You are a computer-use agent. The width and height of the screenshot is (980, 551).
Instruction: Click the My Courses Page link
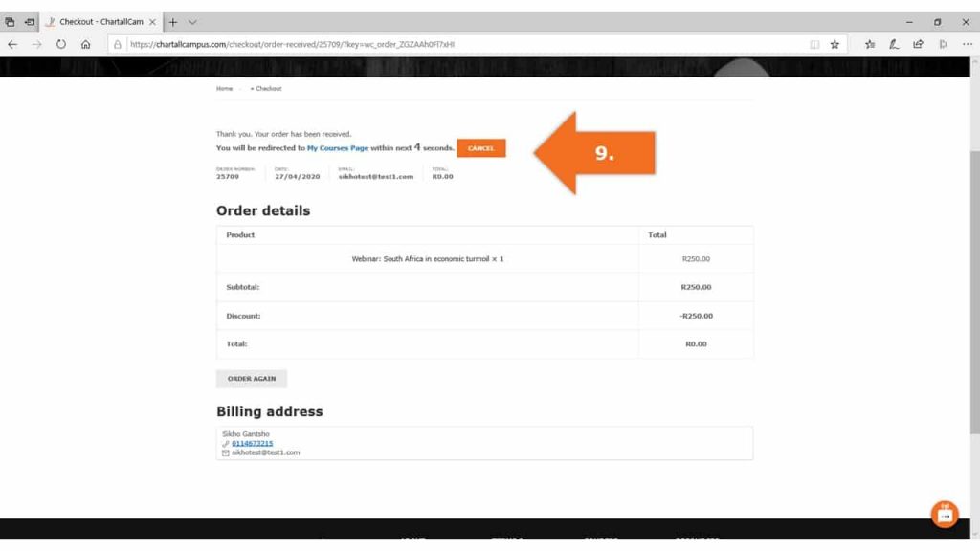pos(337,148)
